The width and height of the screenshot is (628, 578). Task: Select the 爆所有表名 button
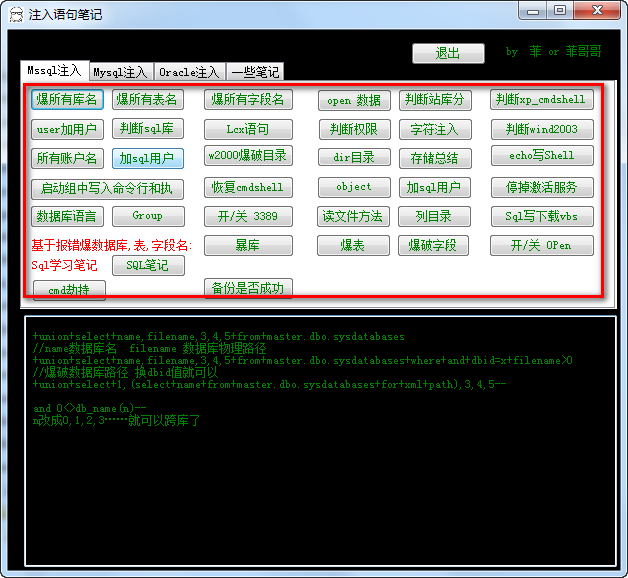147,99
